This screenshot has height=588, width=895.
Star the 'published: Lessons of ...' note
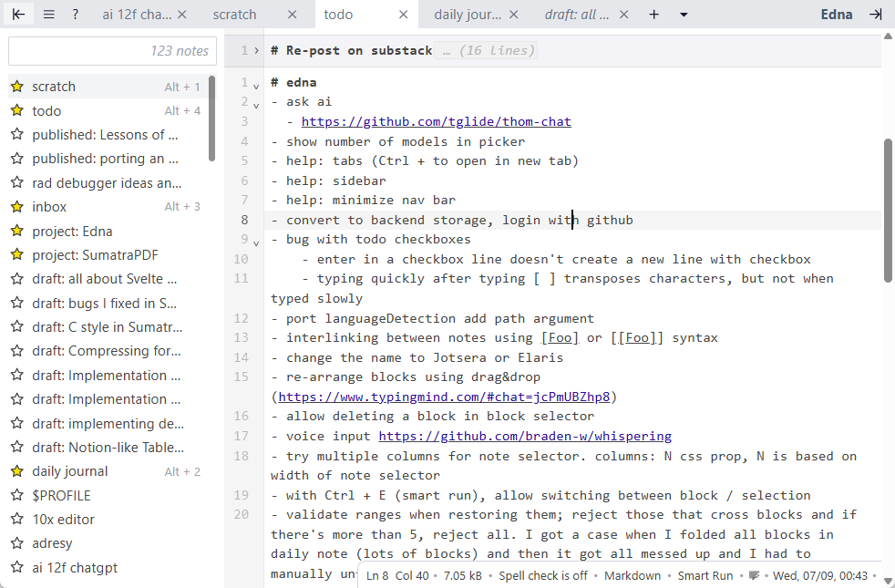pos(17,134)
